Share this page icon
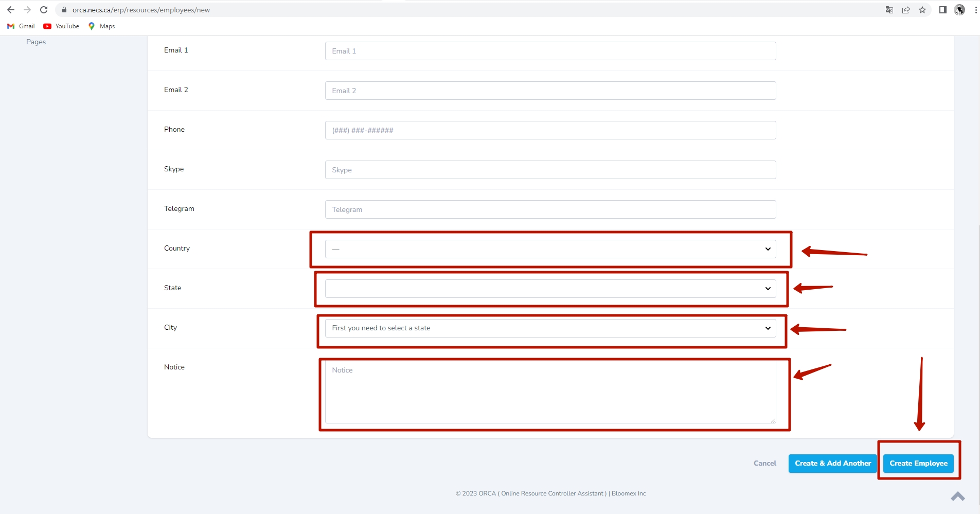 [906, 10]
